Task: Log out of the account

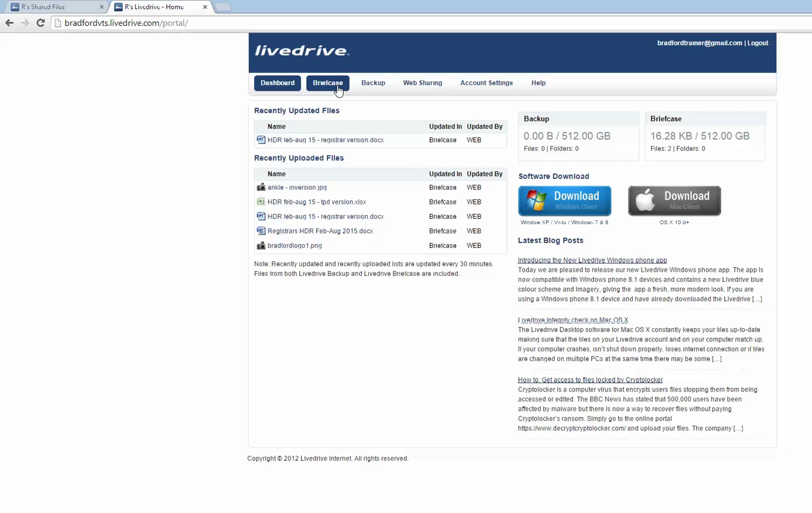Action: tap(758, 43)
